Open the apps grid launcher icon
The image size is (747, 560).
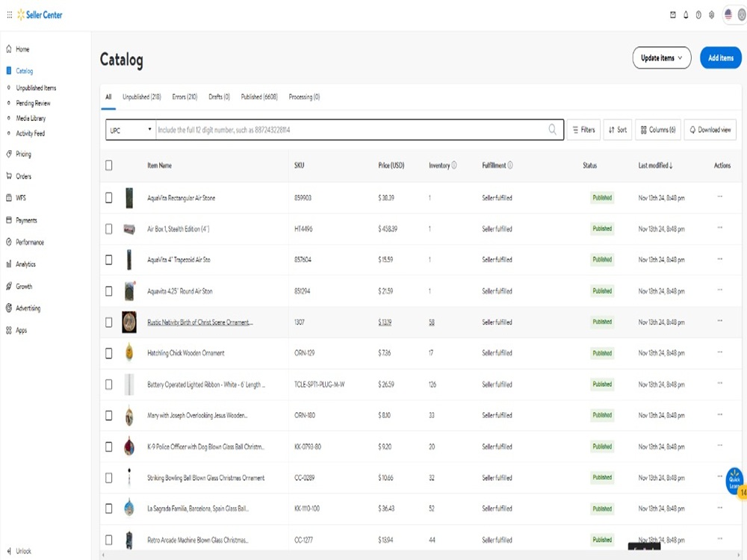(10, 15)
